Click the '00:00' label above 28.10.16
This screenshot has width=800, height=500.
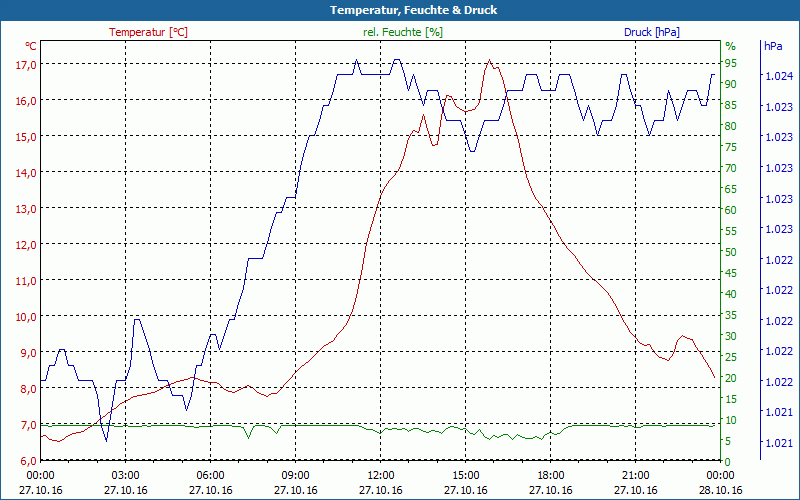point(720,476)
